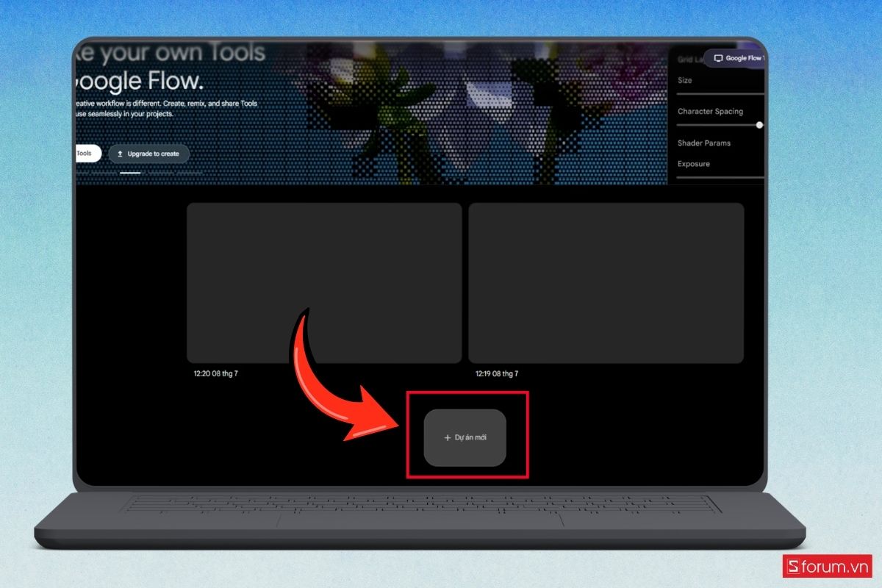
Task: Click the Character Spacing label
Action: [710, 112]
